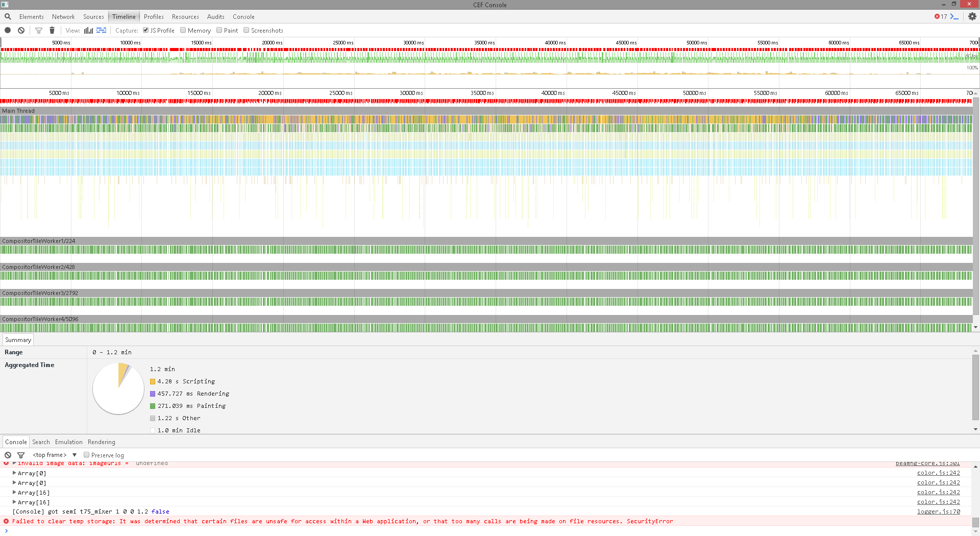
Task: Click the summary pane scrollbar down arrow
Action: click(x=976, y=429)
